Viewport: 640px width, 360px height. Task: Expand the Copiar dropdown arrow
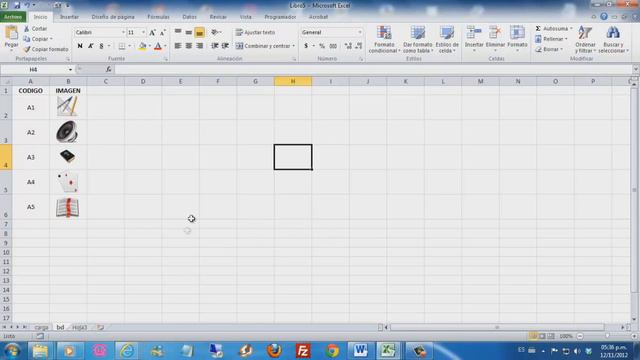[51, 39]
